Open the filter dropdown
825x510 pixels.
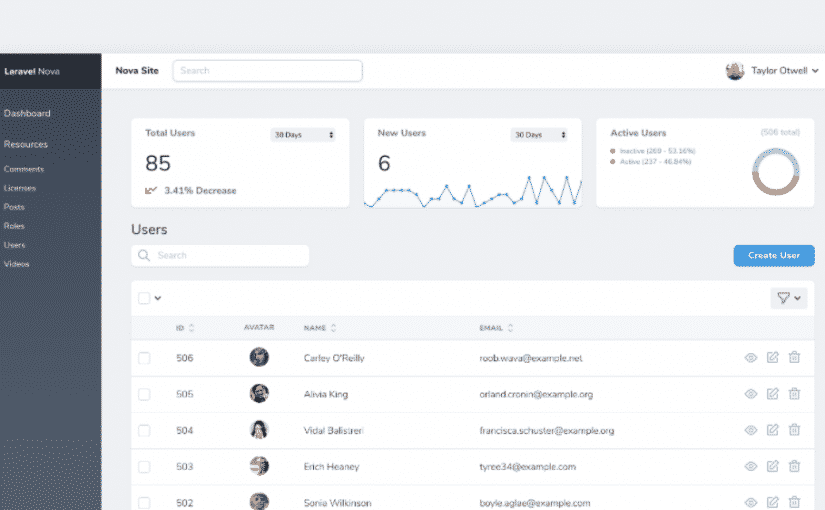click(789, 298)
